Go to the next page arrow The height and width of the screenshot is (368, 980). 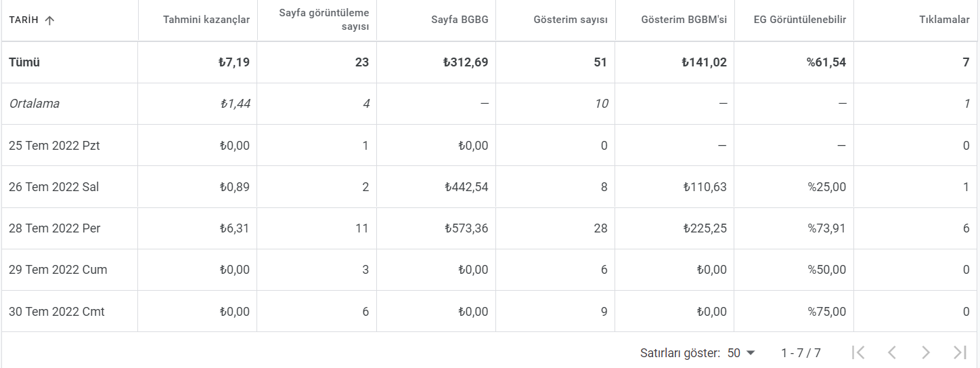(x=926, y=352)
